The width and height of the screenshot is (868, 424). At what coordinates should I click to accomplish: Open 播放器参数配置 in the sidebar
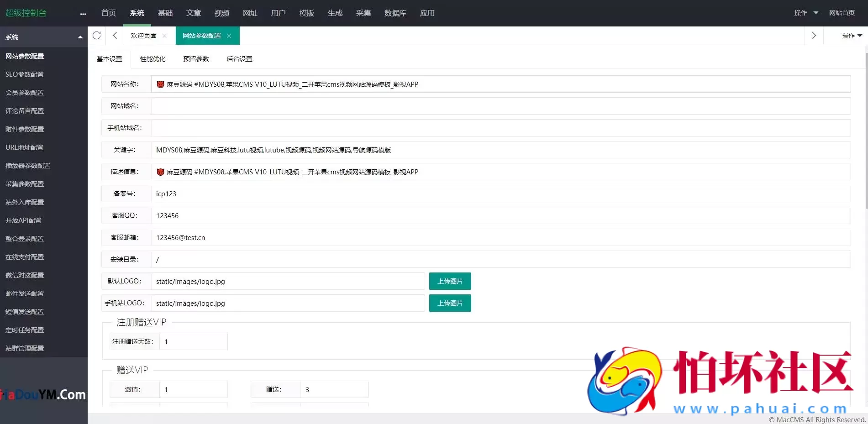coord(28,165)
